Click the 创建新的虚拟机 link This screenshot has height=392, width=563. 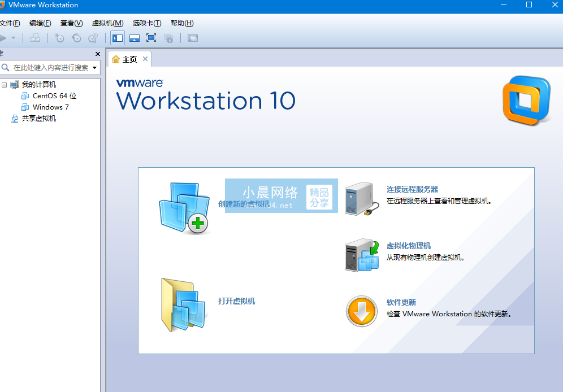pyautogui.click(x=244, y=204)
